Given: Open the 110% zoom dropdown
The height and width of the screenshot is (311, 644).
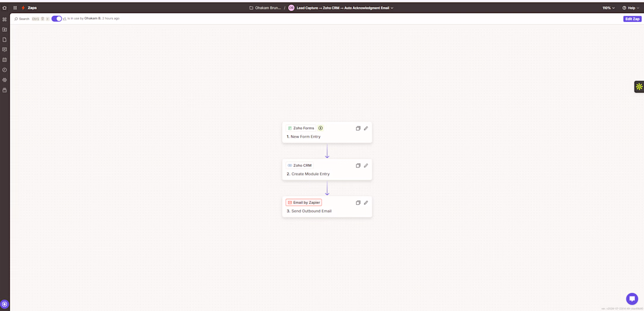Looking at the screenshot, I should click(609, 8).
